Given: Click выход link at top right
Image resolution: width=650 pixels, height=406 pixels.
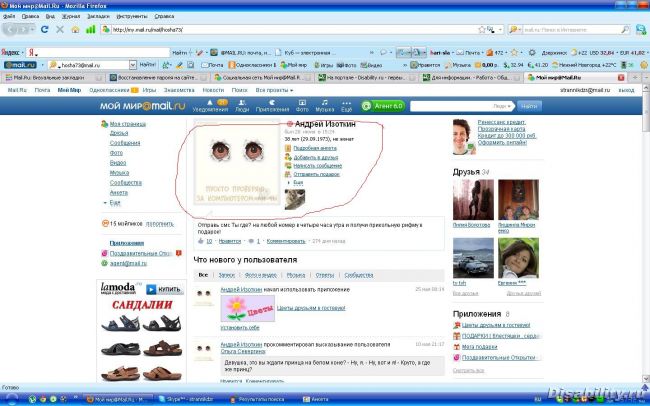Looking at the screenshot, I should [x=626, y=90].
